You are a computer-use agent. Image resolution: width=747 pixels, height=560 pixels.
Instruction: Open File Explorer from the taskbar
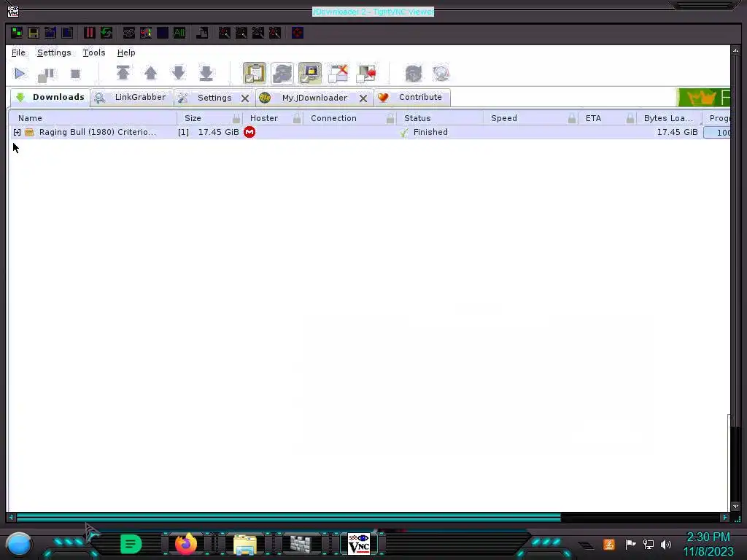(x=245, y=544)
